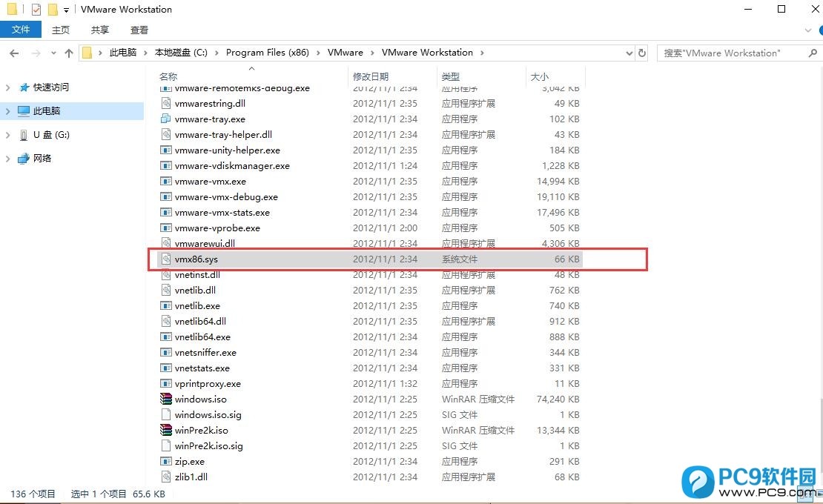823x504 pixels.
Task: Click the vmwarestring.dll file icon
Action: pyautogui.click(x=166, y=103)
